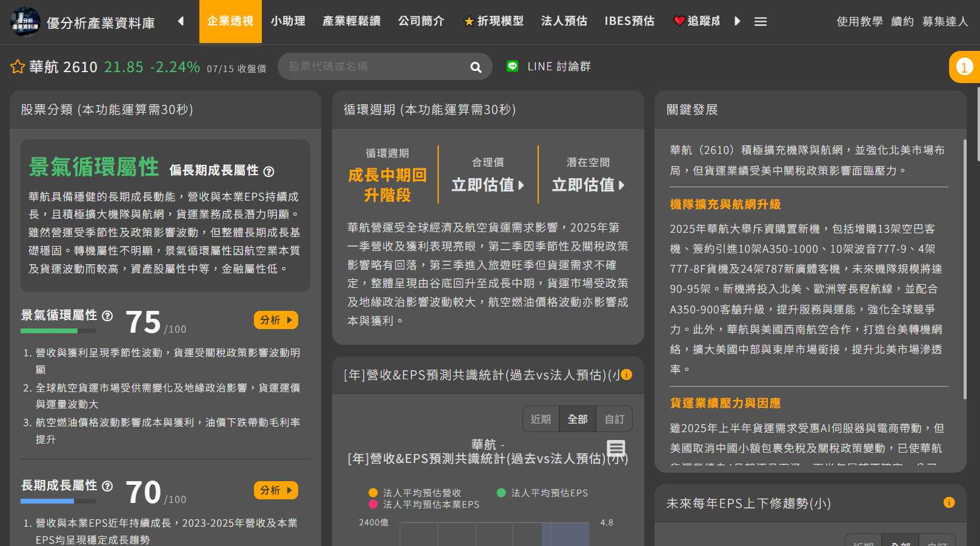This screenshot has width=980, height=546.
Task: Click the 機隊擴充與航網升級 heading
Action: pyautogui.click(x=725, y=204)
